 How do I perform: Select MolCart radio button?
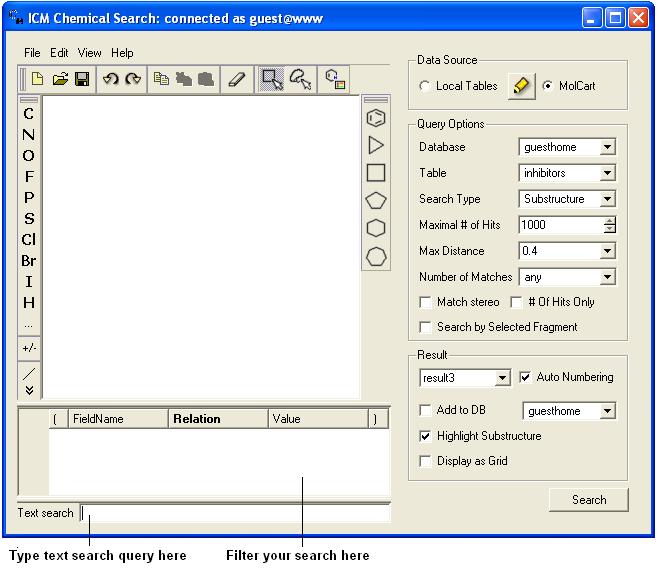547,86
